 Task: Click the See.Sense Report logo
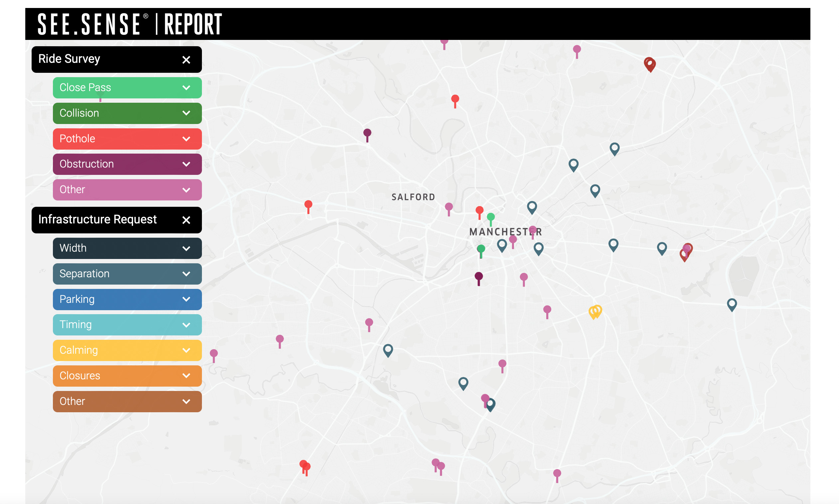pos(129,24)
